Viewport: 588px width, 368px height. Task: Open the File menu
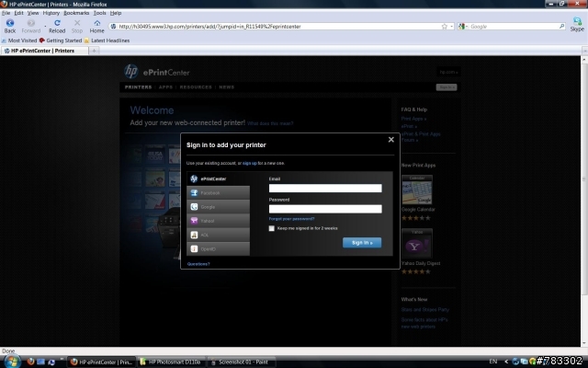[6, 13]
